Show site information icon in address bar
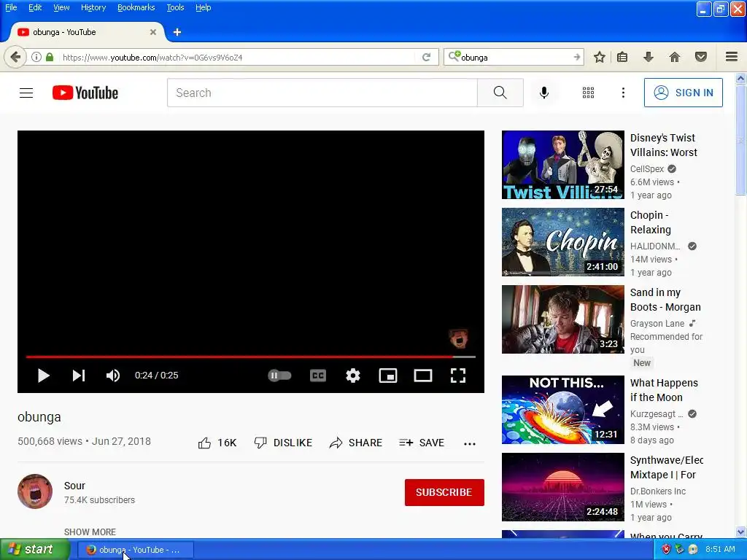Screen dimensions: 747x560 tap(36, 58)
